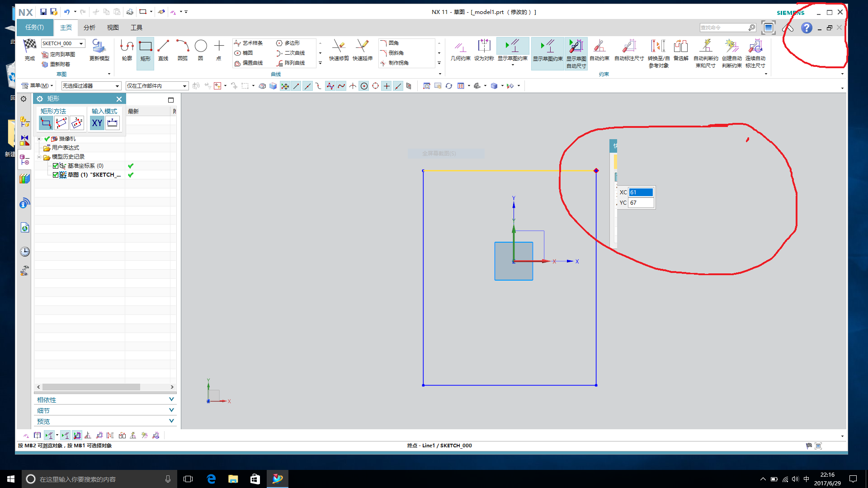Open Microsoft Edge from taskbar
Screen dimensions: 868x488
(x=211, y=479)
